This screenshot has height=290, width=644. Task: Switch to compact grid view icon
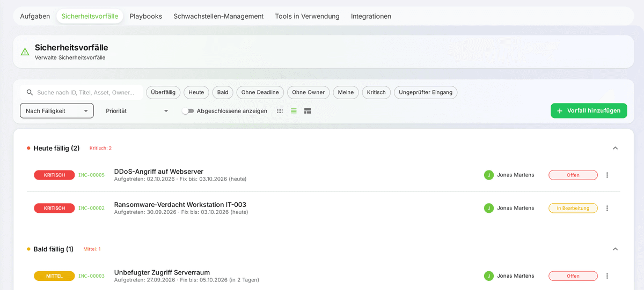click(280, 111)
